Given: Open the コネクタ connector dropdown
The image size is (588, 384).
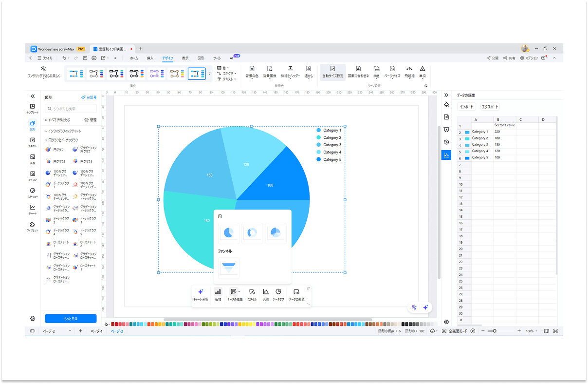Looking at the screenshot, I should point(228,73).
